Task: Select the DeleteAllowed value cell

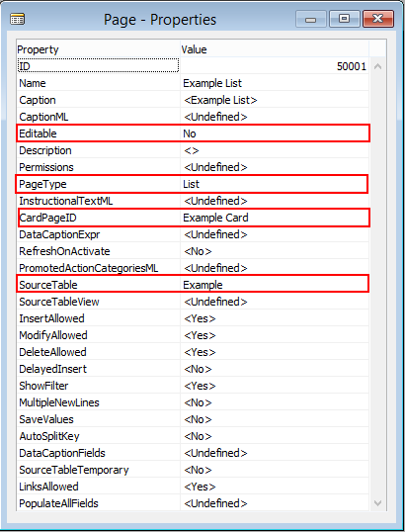Action: click(x=275, y=352)
